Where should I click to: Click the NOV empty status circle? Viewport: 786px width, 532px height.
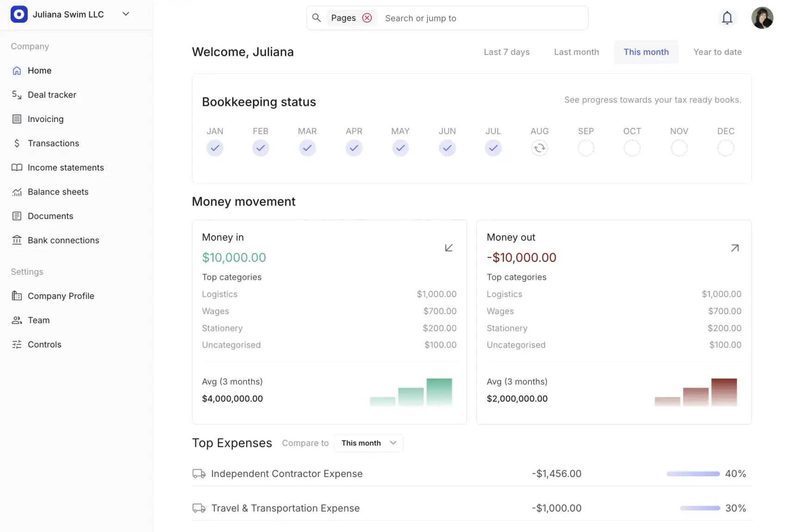tap(679, 148)
